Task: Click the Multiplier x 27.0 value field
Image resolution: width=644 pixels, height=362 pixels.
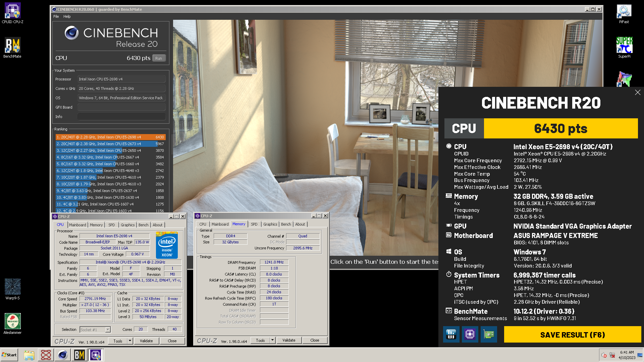Action: click(x=95, y=305)
